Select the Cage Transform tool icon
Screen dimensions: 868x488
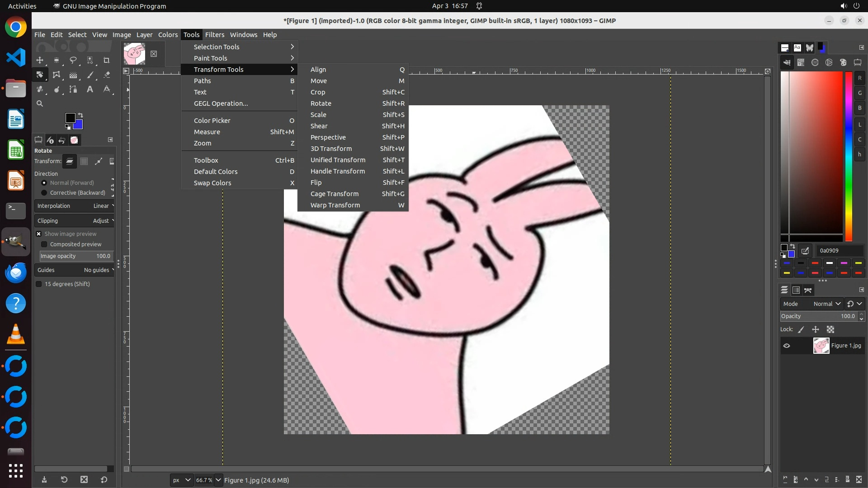(57, 75)
